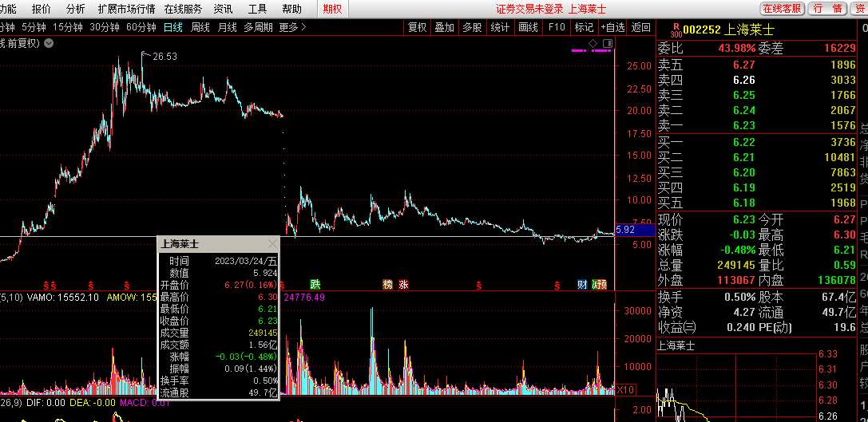This screenshot has height=422, width=868.
Task: Click the diamond icon above the chart
Action: [x=593, y=41]
